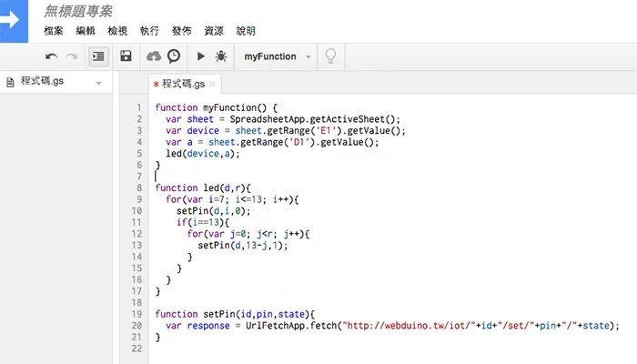Click the 'if(i==13){' condition
The image size is (637, 364).
[203, 222]
